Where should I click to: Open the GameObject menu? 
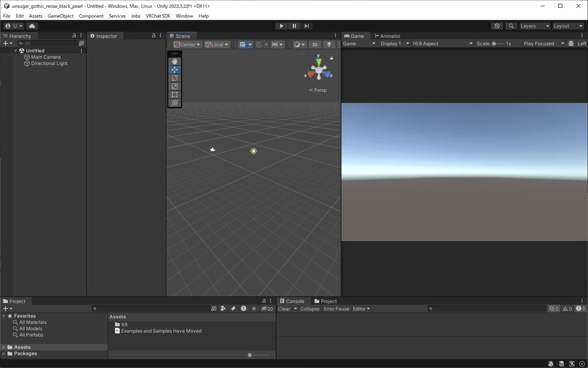click(x=61, y=16)
